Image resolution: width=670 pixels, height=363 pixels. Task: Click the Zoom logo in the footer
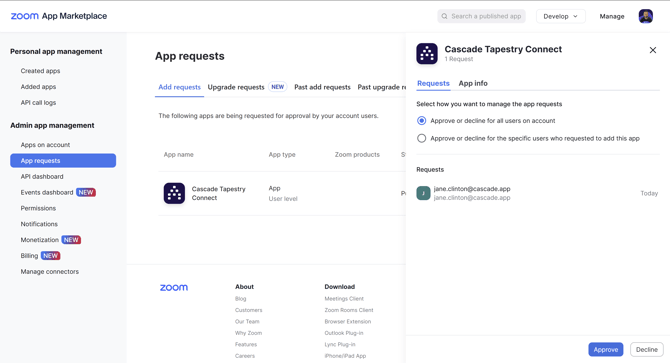tap(174, 287)
